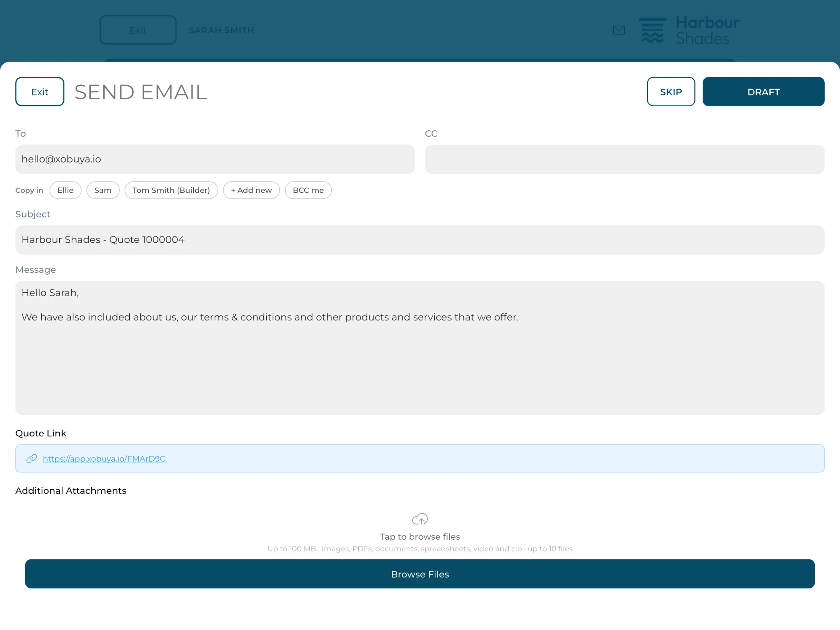
Task: Select the + Add new recipient chip
Action: pyautogui.click(x=251, y=190)
